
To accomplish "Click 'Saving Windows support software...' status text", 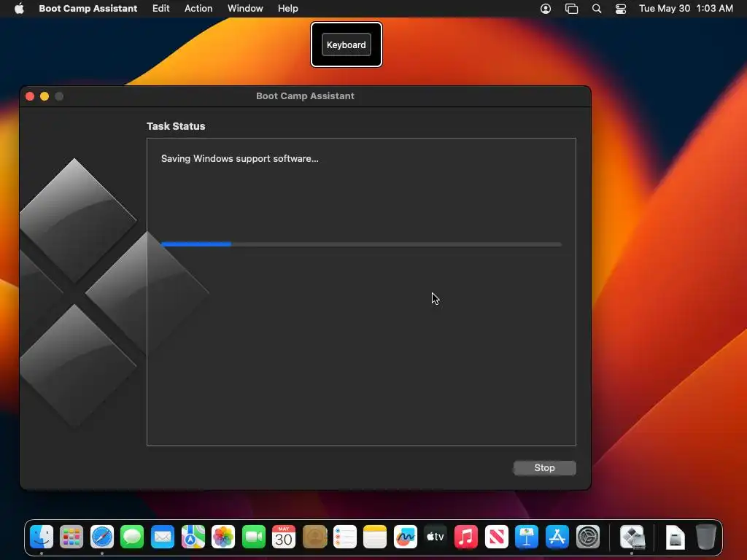I will coord(239,158).
